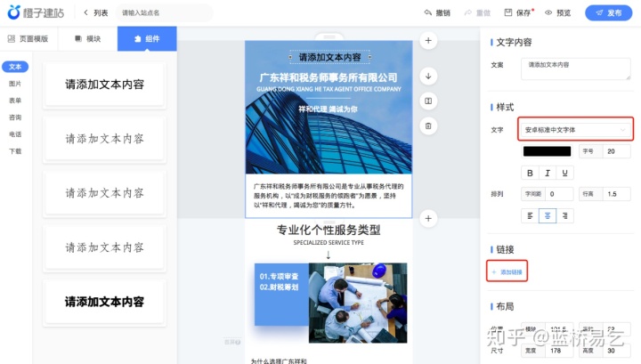Choose fourth text style card
Image resolution: width=641 pixels, height=364 pixels.
(x=104, y=247)
